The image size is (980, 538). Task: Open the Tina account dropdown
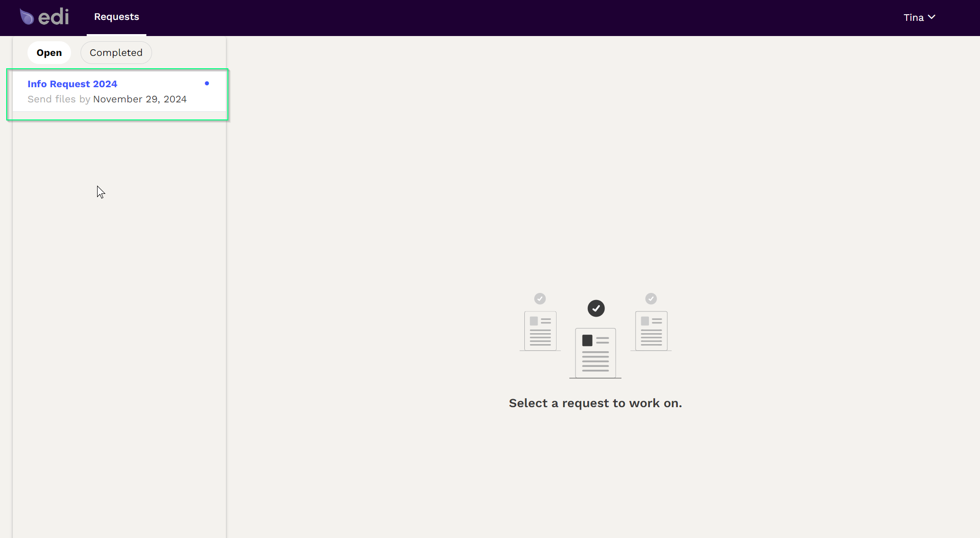click(918, 17)
